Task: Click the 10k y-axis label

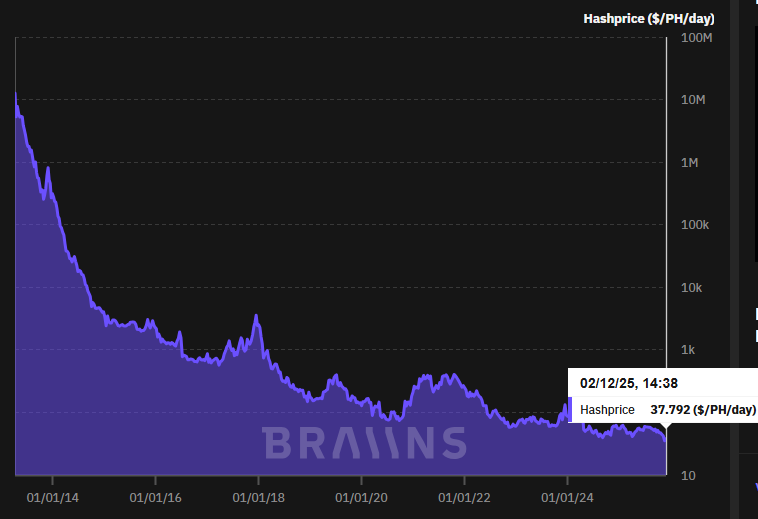Action: [690, 288]
